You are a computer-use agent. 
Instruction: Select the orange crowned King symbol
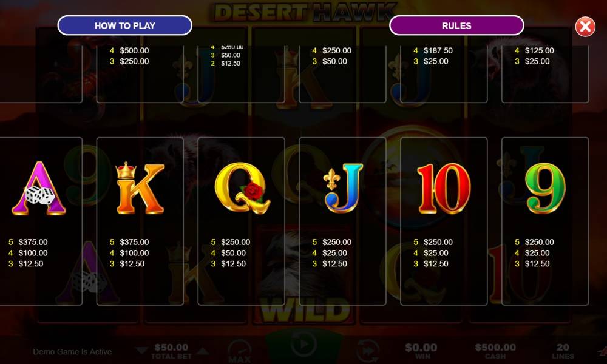coord(140,189)
